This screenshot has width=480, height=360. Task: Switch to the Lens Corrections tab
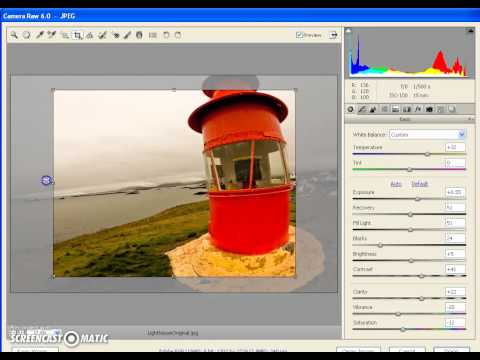[407, 109]
